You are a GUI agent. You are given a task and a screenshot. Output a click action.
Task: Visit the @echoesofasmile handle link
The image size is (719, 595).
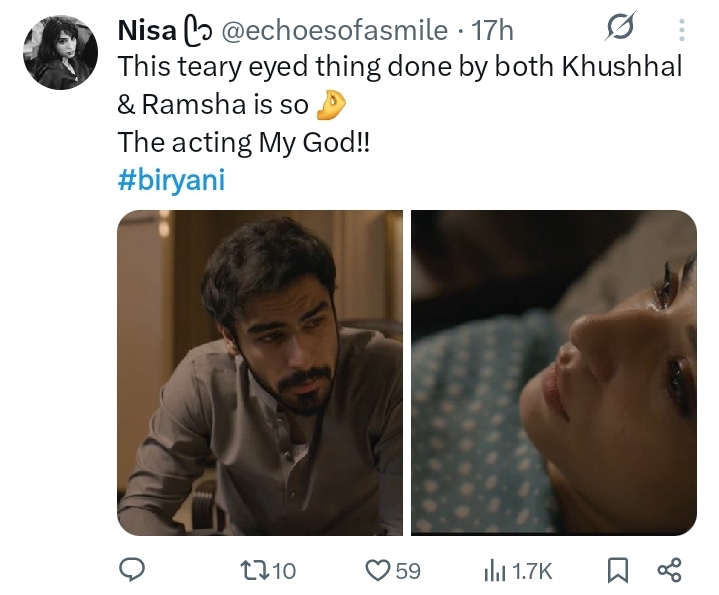[x=333, y=31]
